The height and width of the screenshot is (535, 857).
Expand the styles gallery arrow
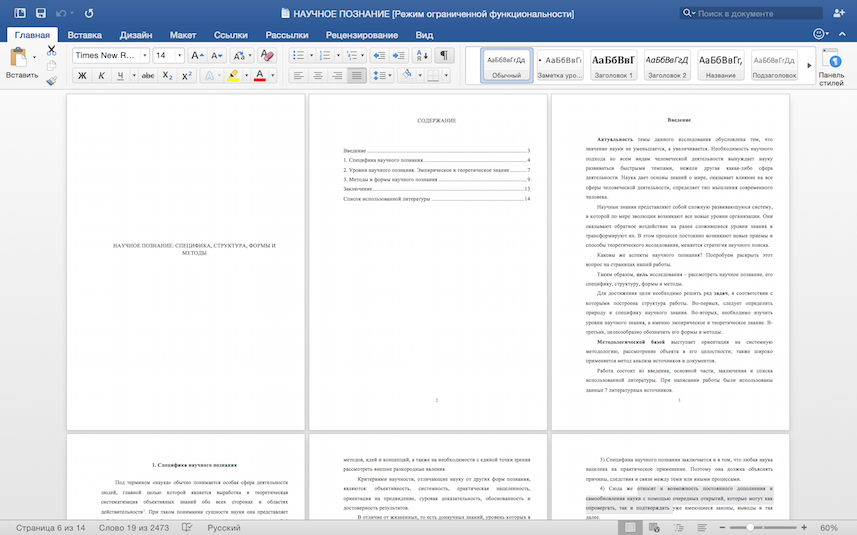(809, 66)
